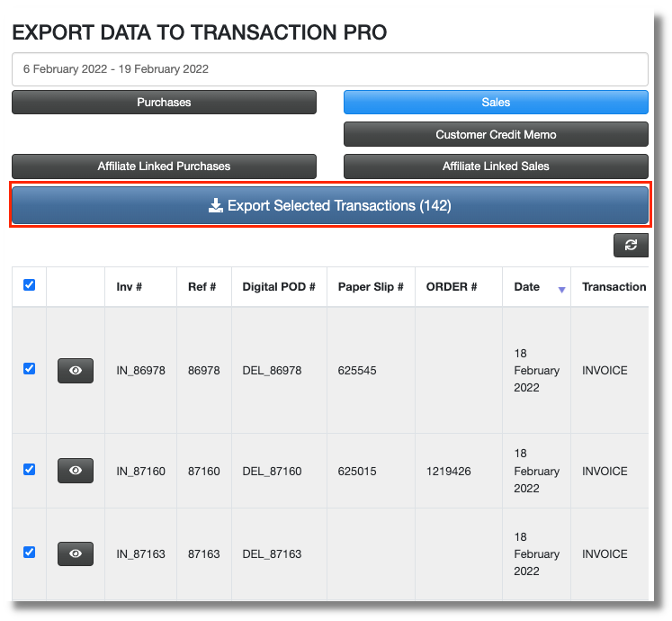Click cell IN_87160
This screenshot has width=672, height=621.
tap(140, 472)
